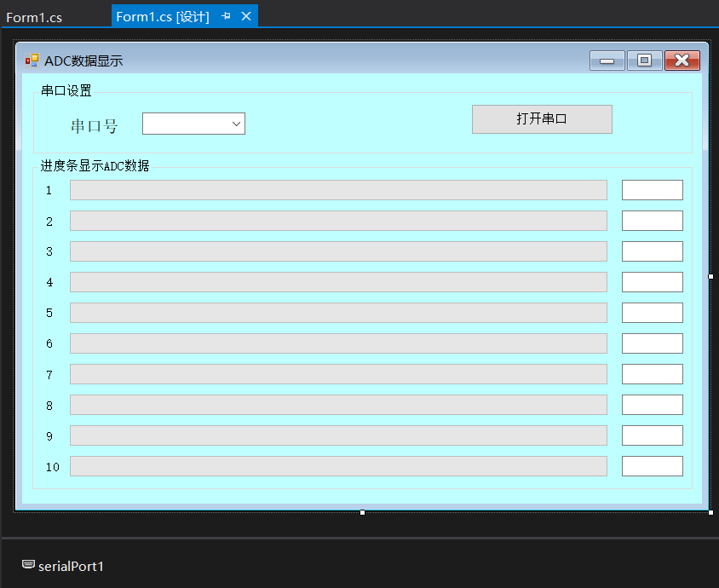Image resolution: width=719 pixels, height=588 pixels.
Task: Select progress bar number 1
Action: tap(338, 189)
